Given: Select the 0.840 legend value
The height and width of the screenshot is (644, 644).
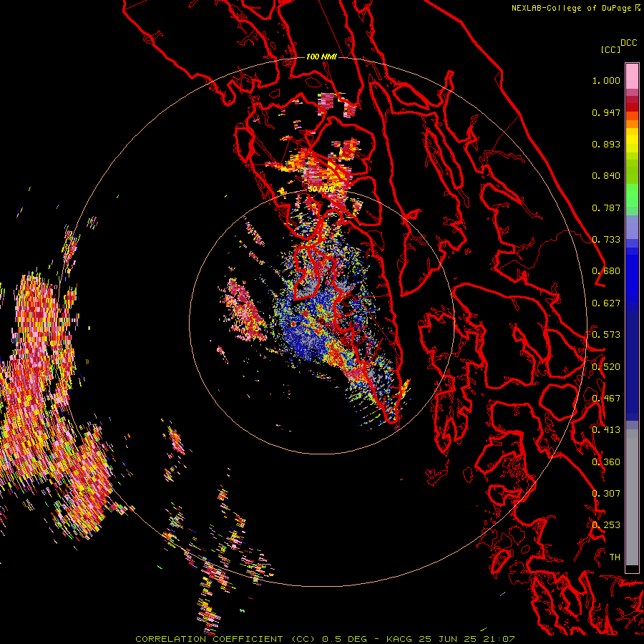Looking at the screenshot, I should [606, 176].
